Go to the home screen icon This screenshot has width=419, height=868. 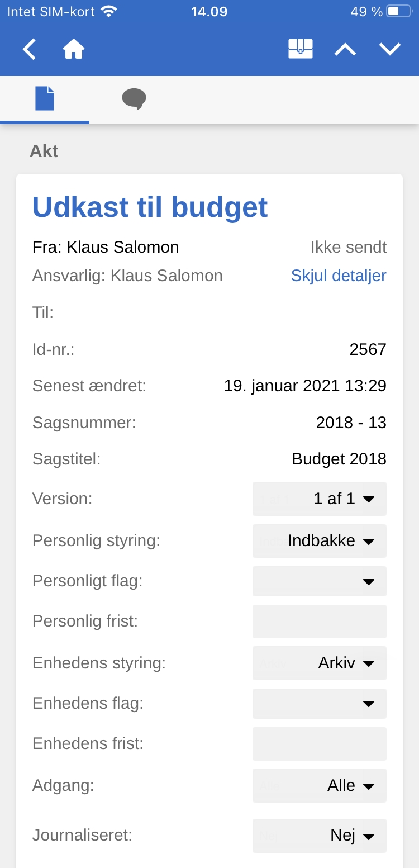74,49
